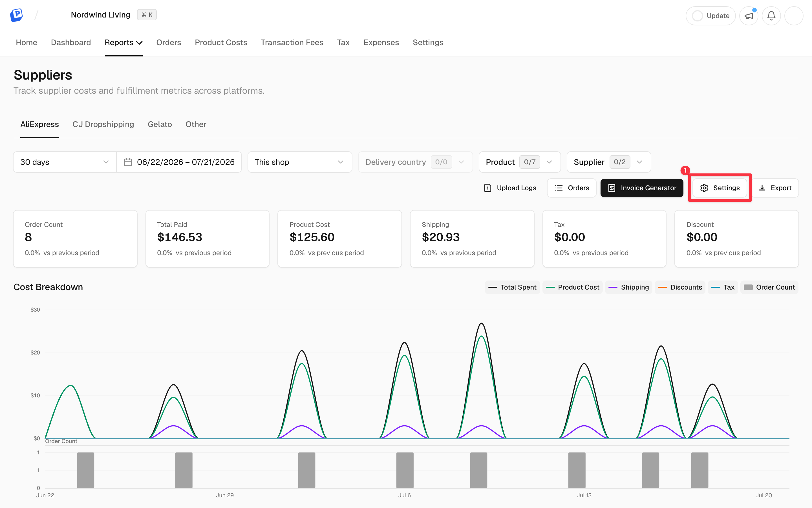Click the Settings gear icon
The height and width of the screenshot is (508, 812).
[704, 188]
